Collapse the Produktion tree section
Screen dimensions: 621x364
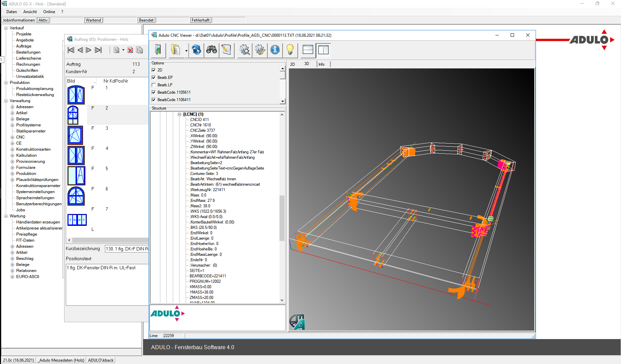tap(6, 83)
